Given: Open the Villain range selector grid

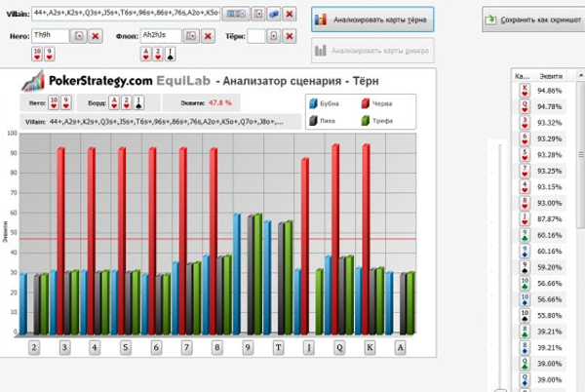Looking at the screenshot, I should 236,15.
